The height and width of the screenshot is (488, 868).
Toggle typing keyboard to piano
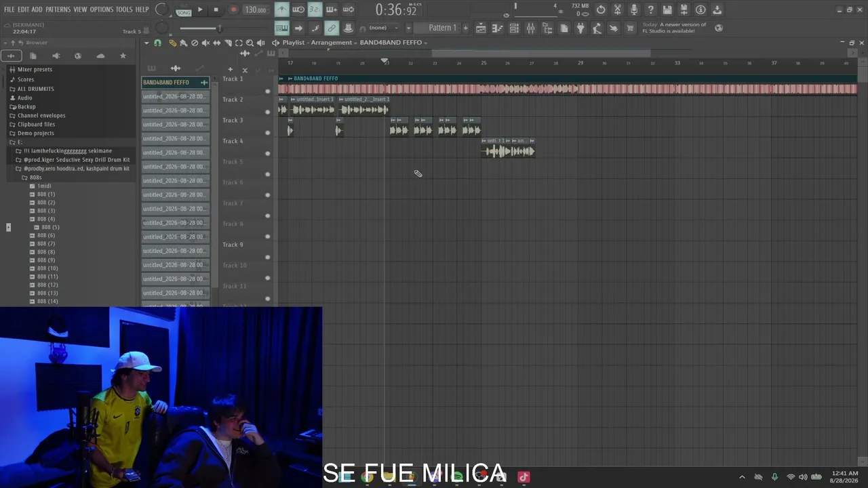281,28
